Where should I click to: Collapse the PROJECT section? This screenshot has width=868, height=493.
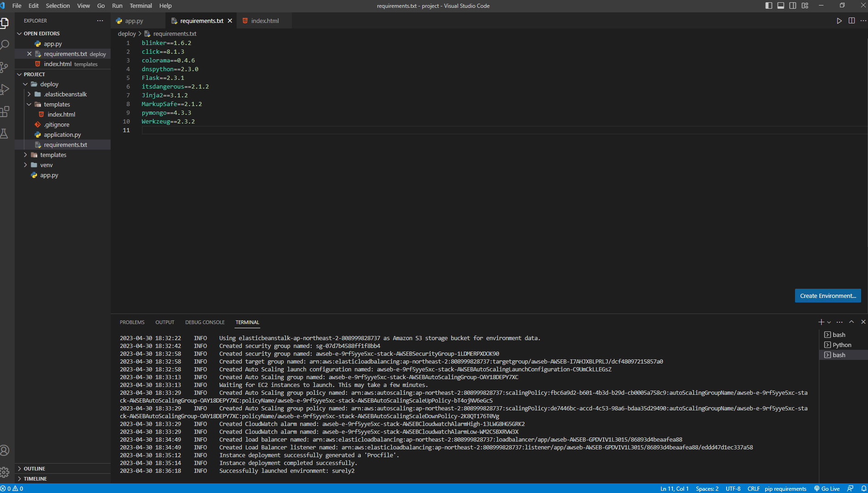(19, 74)
